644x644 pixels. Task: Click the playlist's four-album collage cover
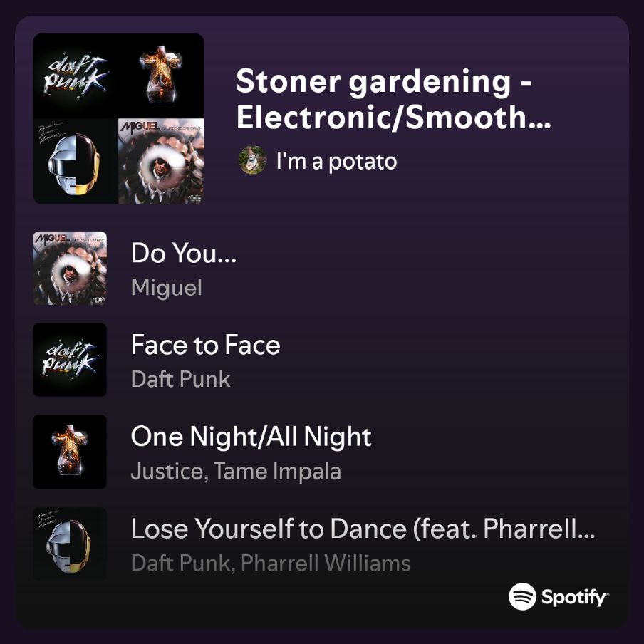tap(118, 119)
